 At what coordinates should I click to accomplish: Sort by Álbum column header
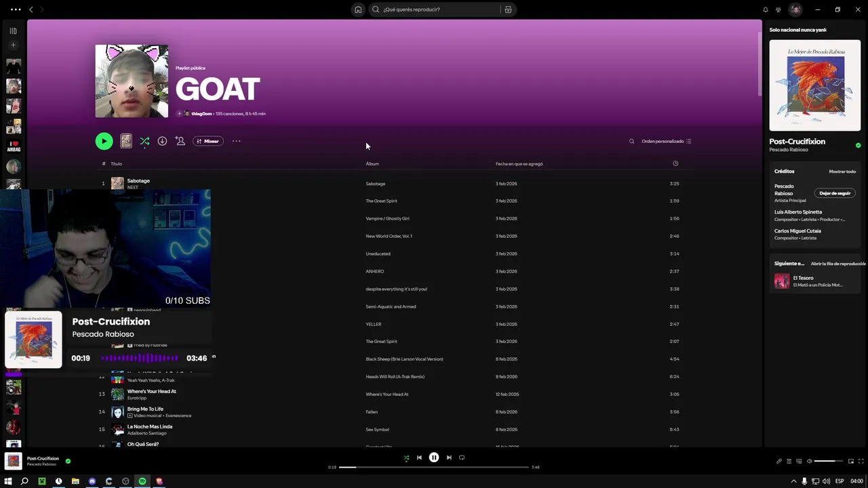click(372, 163)
